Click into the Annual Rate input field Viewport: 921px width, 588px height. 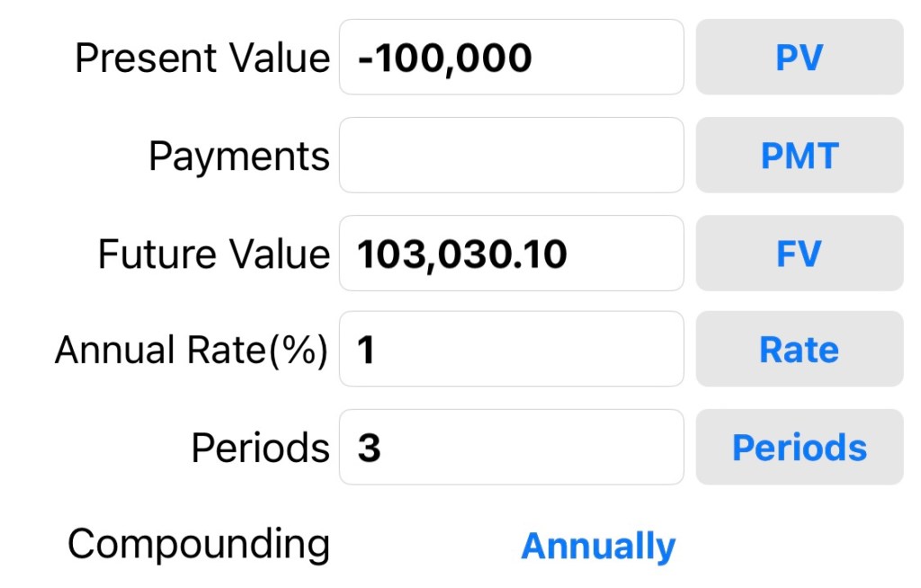pos(511,350)
